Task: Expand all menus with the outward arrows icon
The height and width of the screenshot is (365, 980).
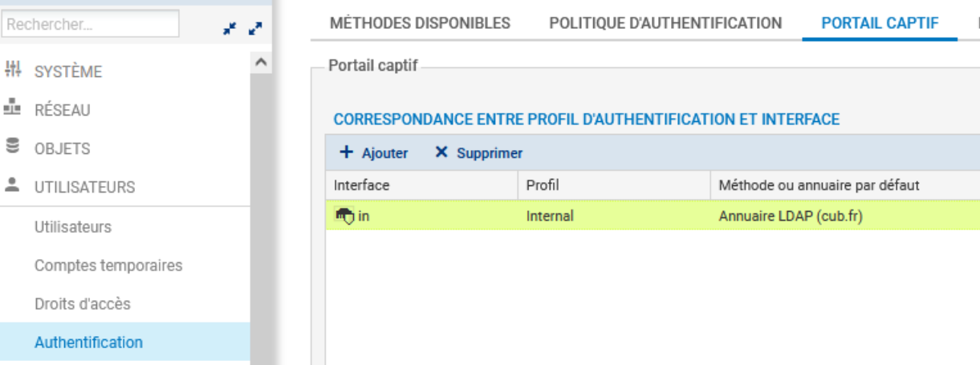Action: (x=255, y=28)
